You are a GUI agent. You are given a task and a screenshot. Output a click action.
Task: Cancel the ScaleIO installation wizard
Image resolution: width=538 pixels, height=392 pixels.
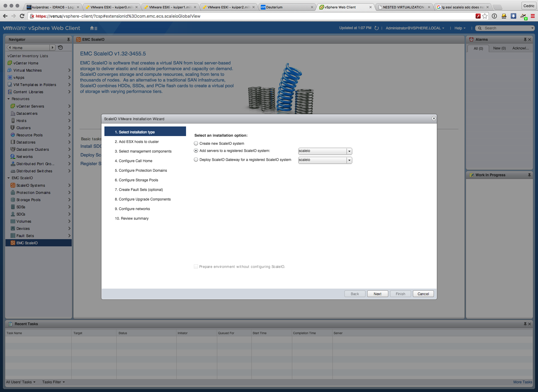(x=423, y=294)
